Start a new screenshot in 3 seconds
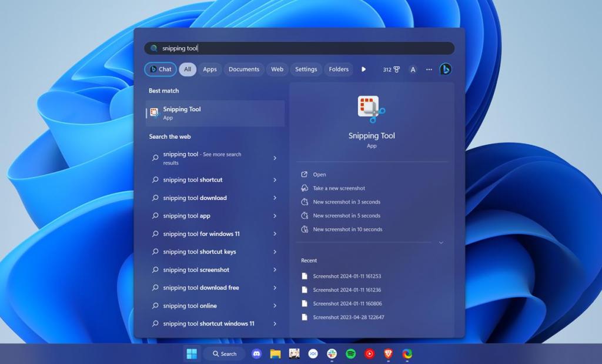602x364 pixels. click(x=347, y=202)
